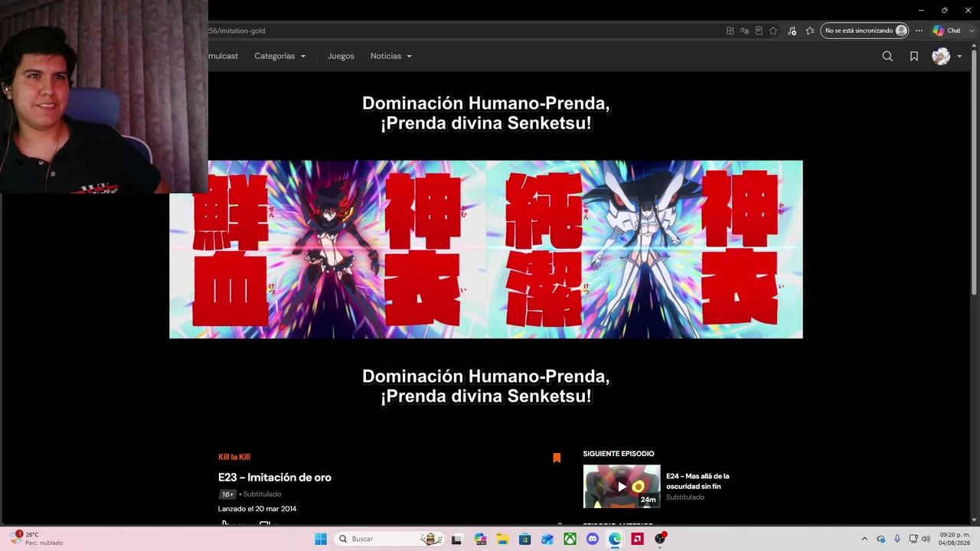This screenshot has width=980, height=551.
Task: Click the Subtitulado label under E24
Action: tap(685, 497)
